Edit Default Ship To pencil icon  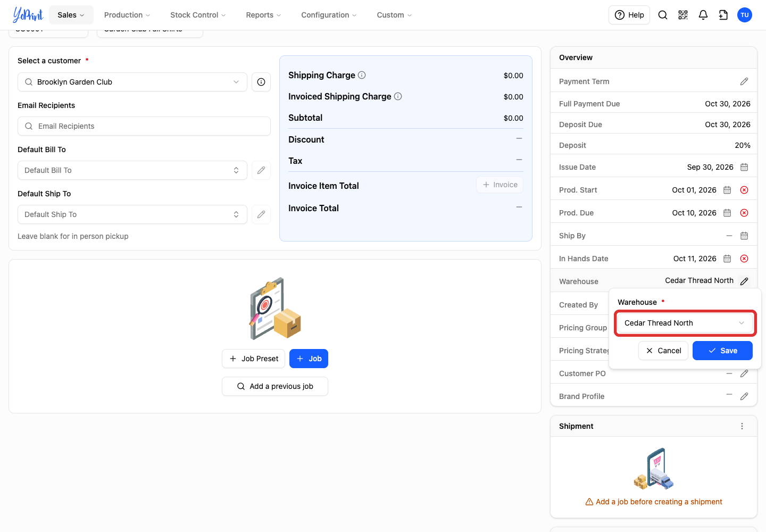261,214
